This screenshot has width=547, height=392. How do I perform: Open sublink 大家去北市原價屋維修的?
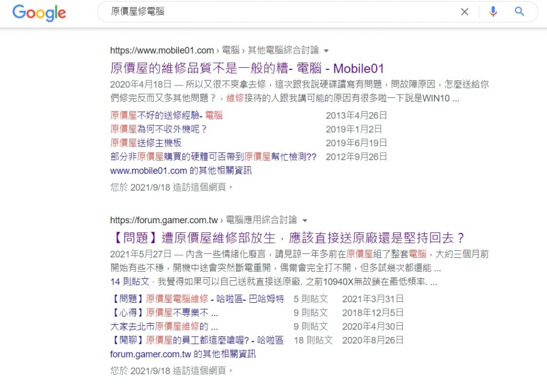(x=164, y=327)
